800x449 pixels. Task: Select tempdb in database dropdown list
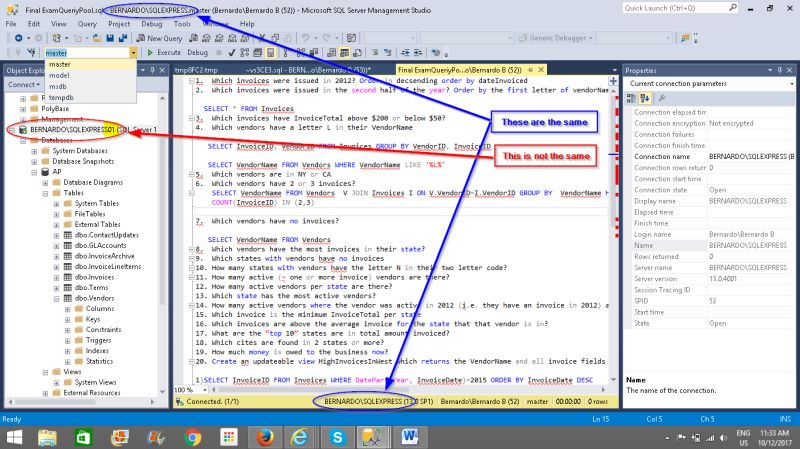[90, 97]
